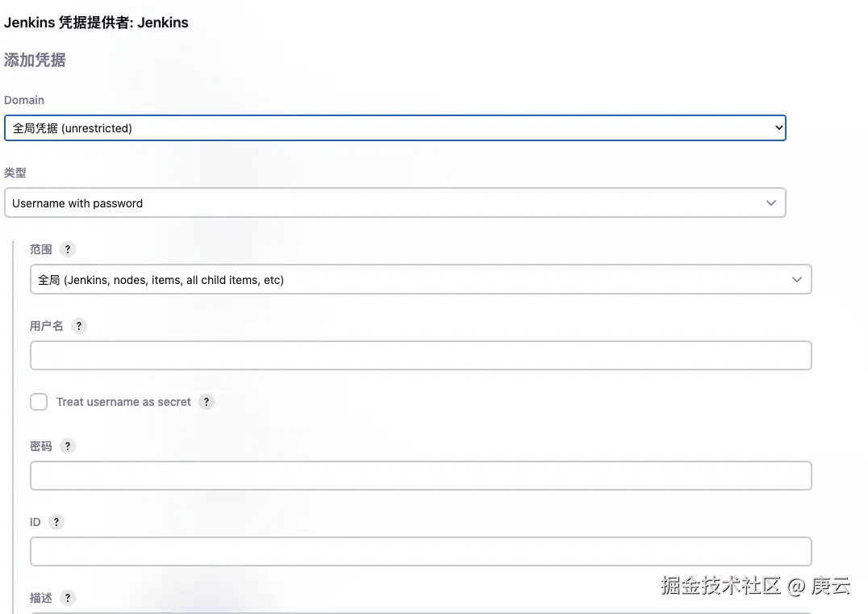Click the 密码 label text
This screenshot has height=614, width=868.
[x=41, y=446]
